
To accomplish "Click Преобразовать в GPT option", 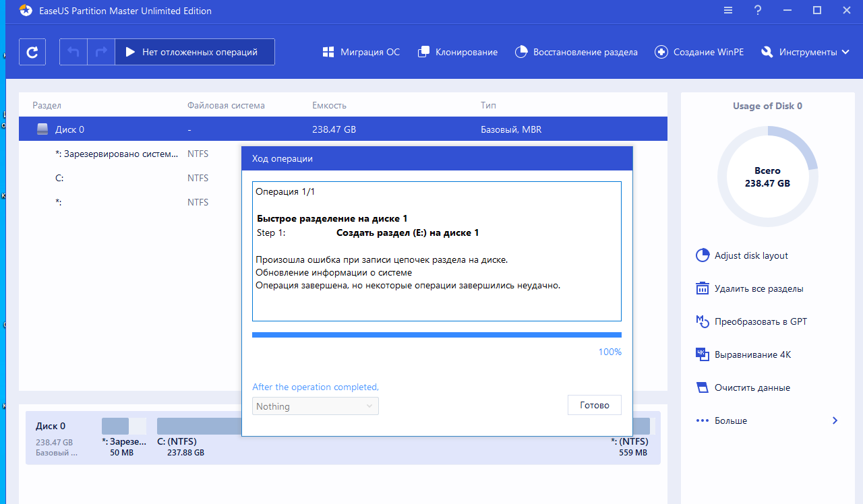I will tap(751, 321).
